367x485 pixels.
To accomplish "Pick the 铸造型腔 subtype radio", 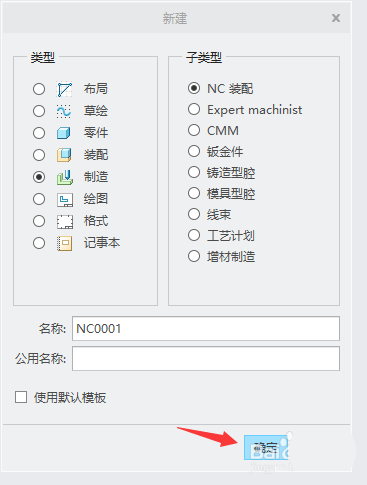I will 194,172.
